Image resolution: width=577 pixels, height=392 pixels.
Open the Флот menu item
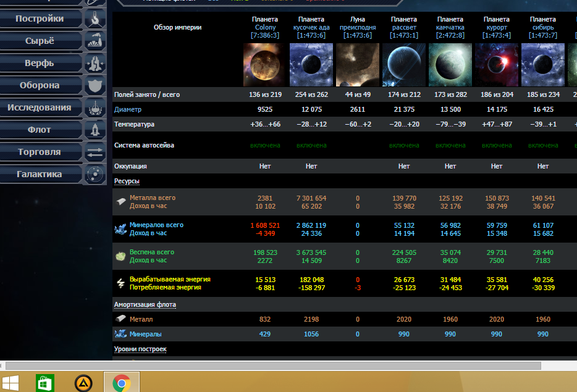(x=40, y=130)
